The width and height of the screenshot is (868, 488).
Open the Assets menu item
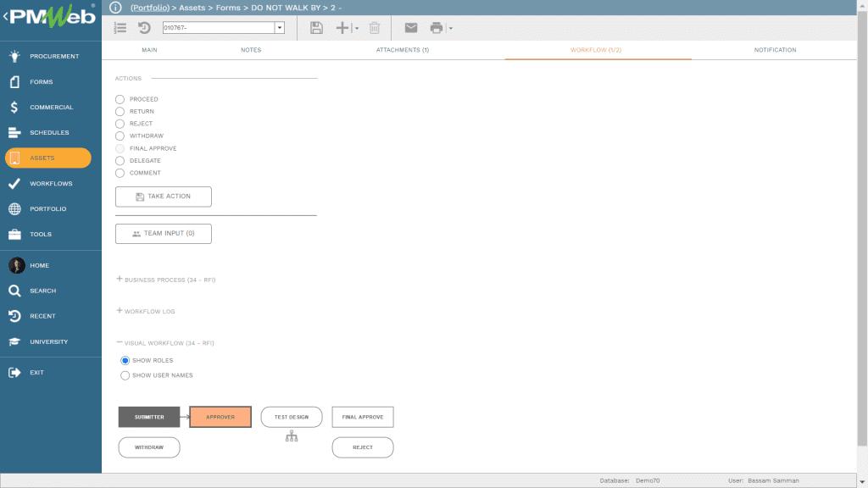coord(48,158)
